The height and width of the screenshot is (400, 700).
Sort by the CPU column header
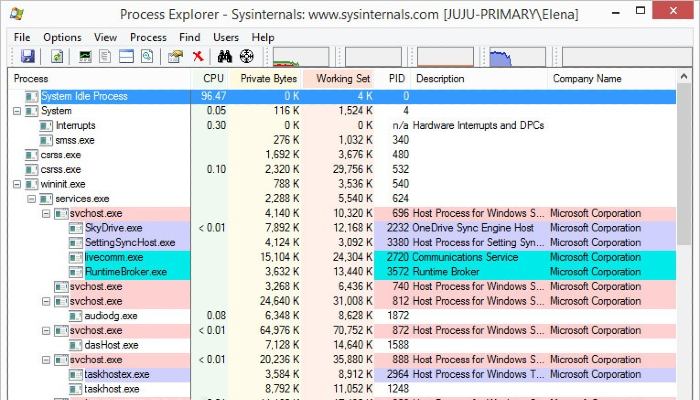pos(210,79)
